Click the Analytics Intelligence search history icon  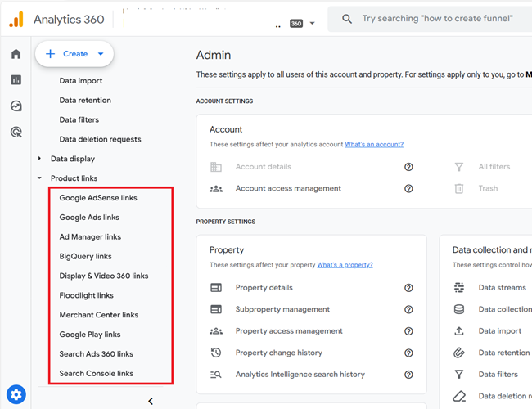coord(216,375)
